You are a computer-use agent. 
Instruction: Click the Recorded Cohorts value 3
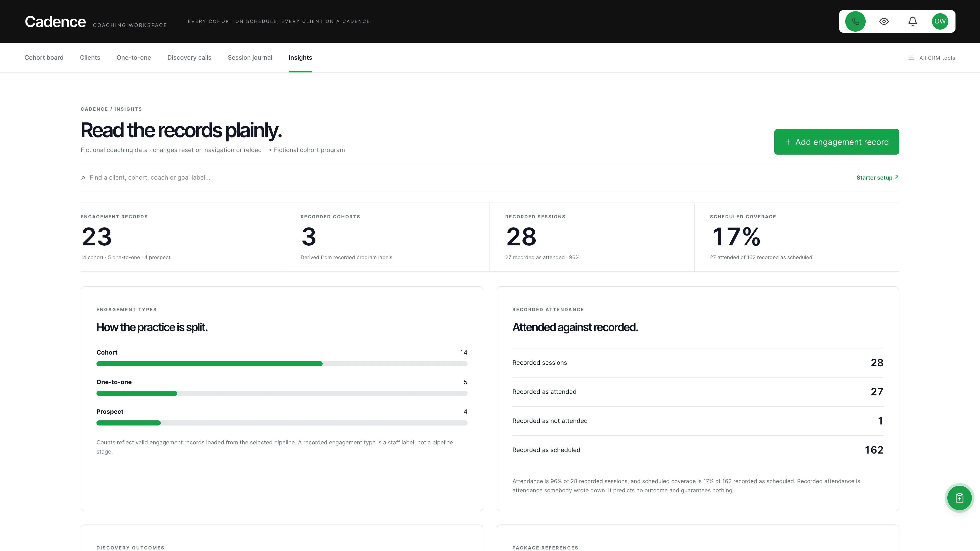coord(309,236)
